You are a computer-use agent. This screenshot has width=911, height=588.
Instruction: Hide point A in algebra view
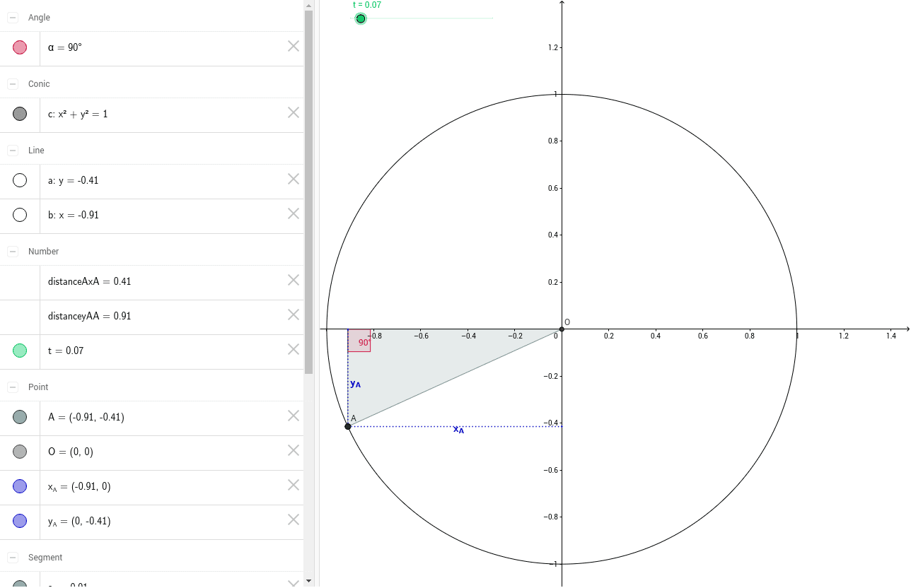point(20,417)
